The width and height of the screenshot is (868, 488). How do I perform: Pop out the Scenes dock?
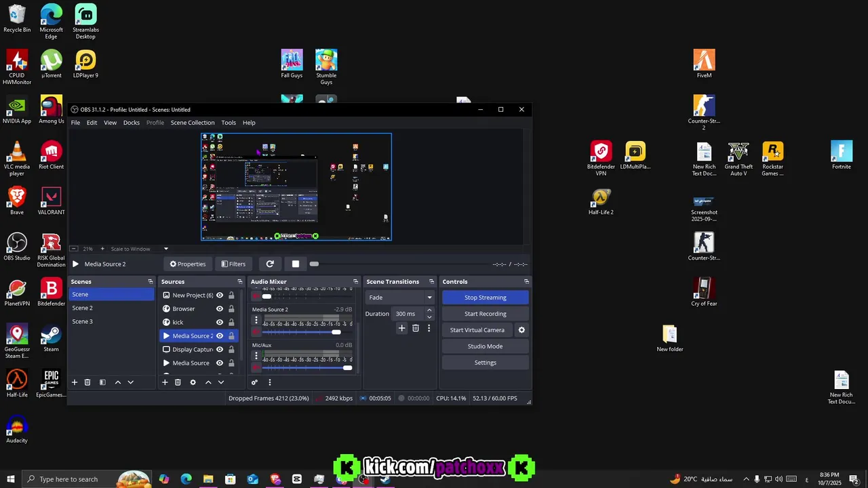pos(151,281)
